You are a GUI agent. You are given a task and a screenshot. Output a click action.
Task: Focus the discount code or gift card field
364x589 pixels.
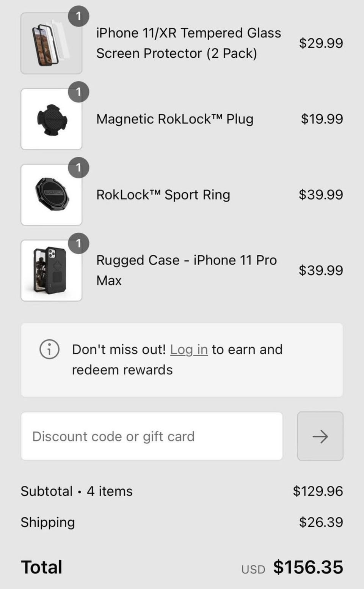pyautogui.click(x=152, y=436)
